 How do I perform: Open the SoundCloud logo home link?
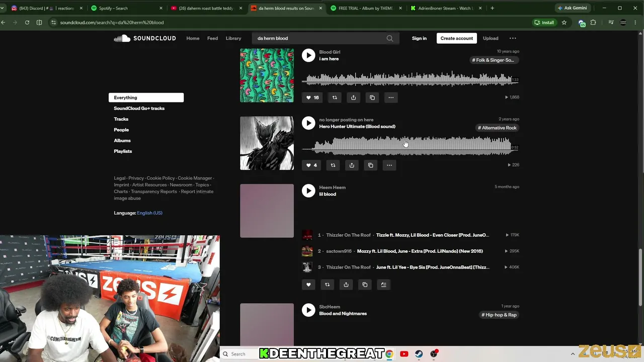tap(145, 38)
